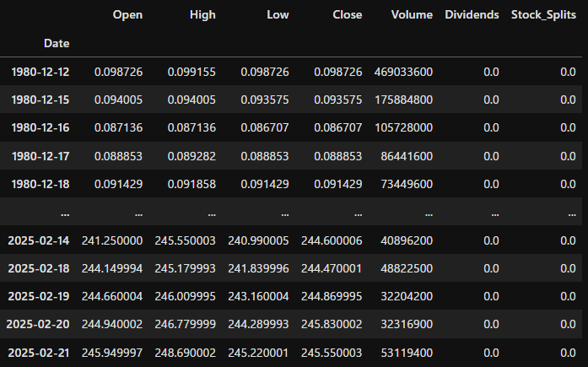Click Stock_Splits 0.0 in 1980-12-12 row
Viewport: 588px width, 367px height.
click(x=568, y=72)
